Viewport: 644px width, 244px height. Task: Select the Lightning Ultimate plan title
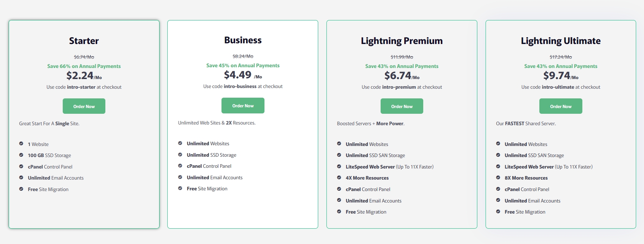[x=560, y=41]
